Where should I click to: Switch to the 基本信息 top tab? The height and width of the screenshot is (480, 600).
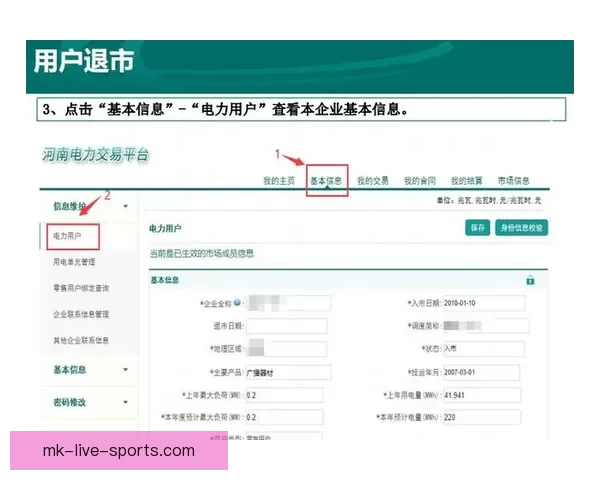coord(326,181)
